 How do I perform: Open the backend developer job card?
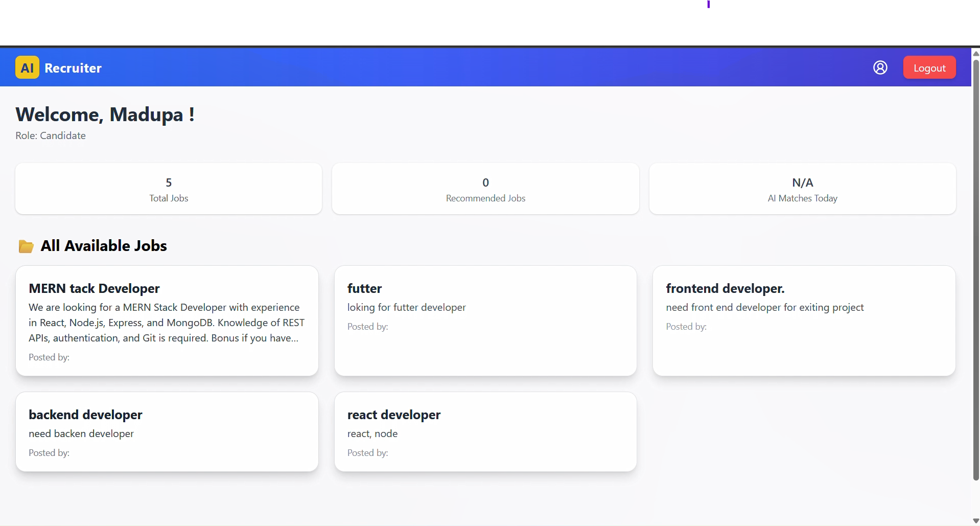167,431
